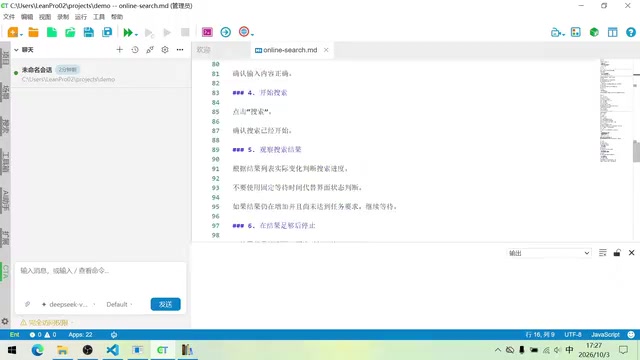
Task: Click the code minimap preview
Action: click(x=615, y=111)
